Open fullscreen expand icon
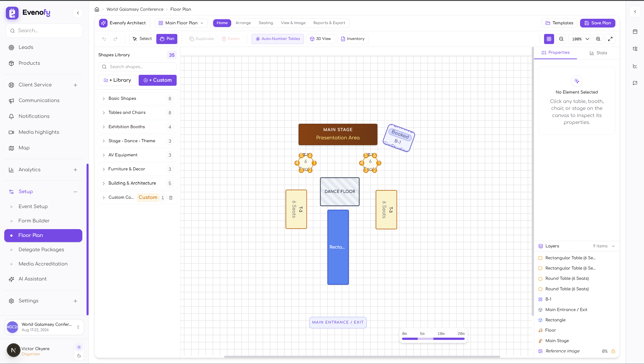Image resolution: width=644 pixels, height=364 pixels. 610,39
